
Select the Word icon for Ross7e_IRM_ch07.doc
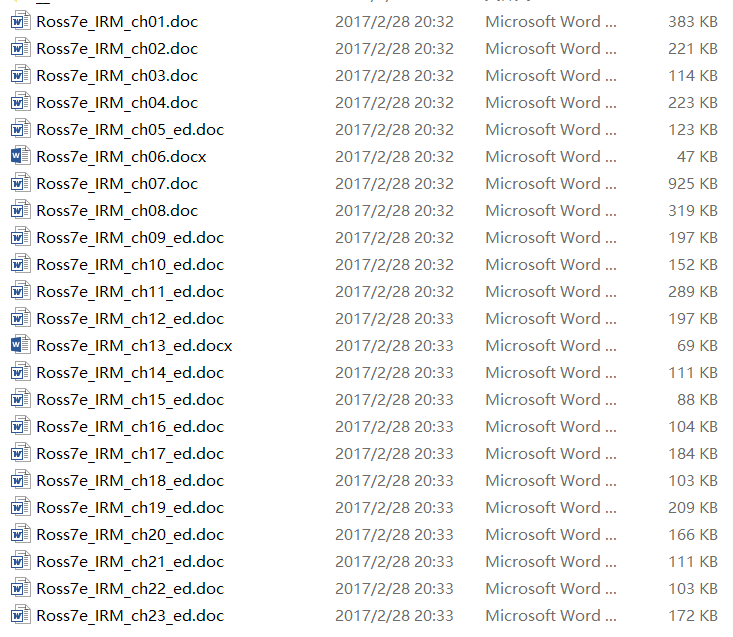pyautogui.click(x=21, y=184)
